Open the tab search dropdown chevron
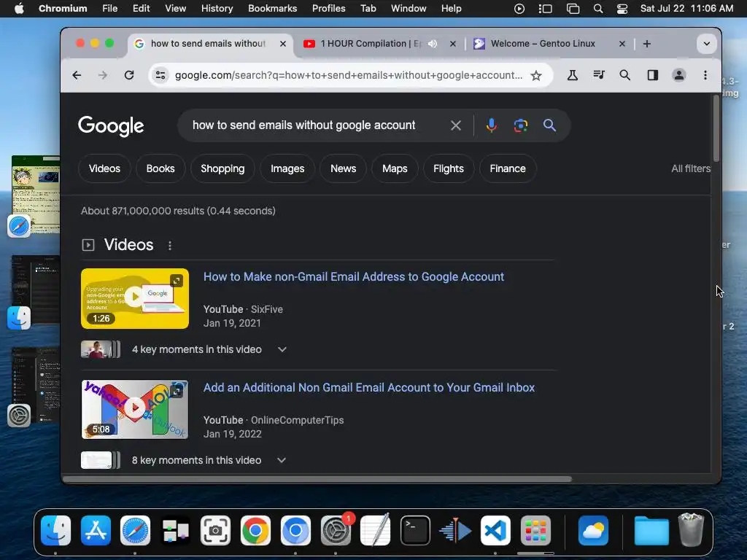This screenshot has width=747, height=560. [706, 44]
